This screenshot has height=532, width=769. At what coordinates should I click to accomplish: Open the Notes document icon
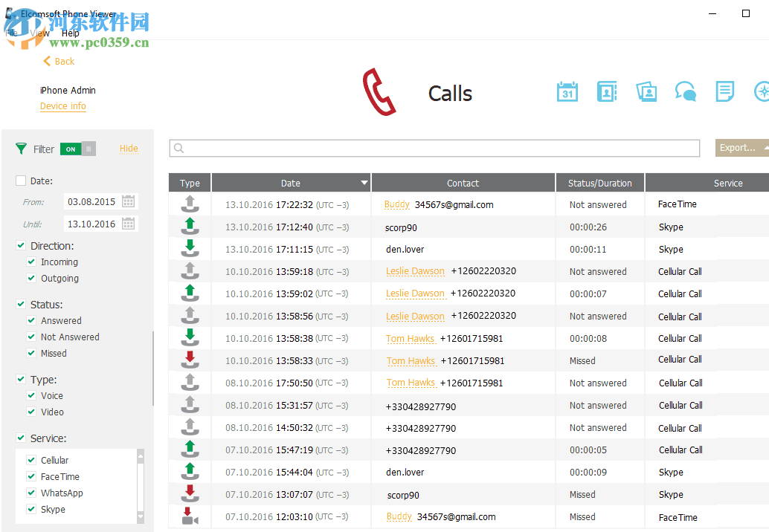click(x=724, y=91)
